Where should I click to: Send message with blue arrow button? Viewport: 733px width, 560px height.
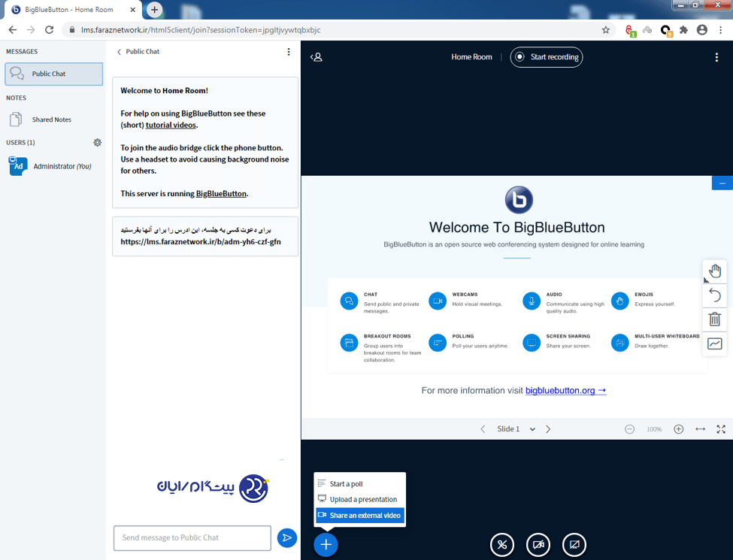point(287,538)
